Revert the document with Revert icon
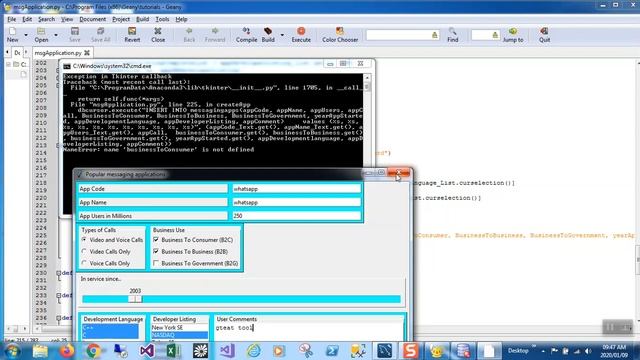This screenshot has height=360, width=640. (x=132, y=34)
